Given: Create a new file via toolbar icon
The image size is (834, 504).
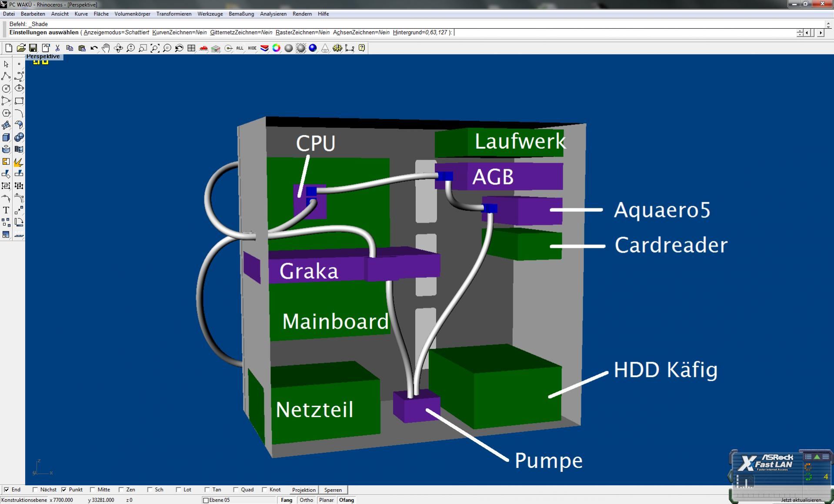Looking at the screenshot, I should point(9,48).
